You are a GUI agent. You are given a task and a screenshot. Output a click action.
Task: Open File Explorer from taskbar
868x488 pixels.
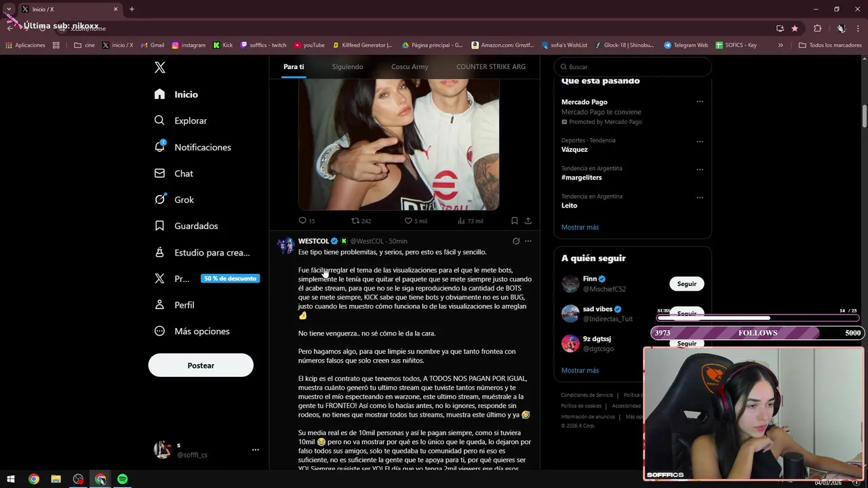click(56, 479)
